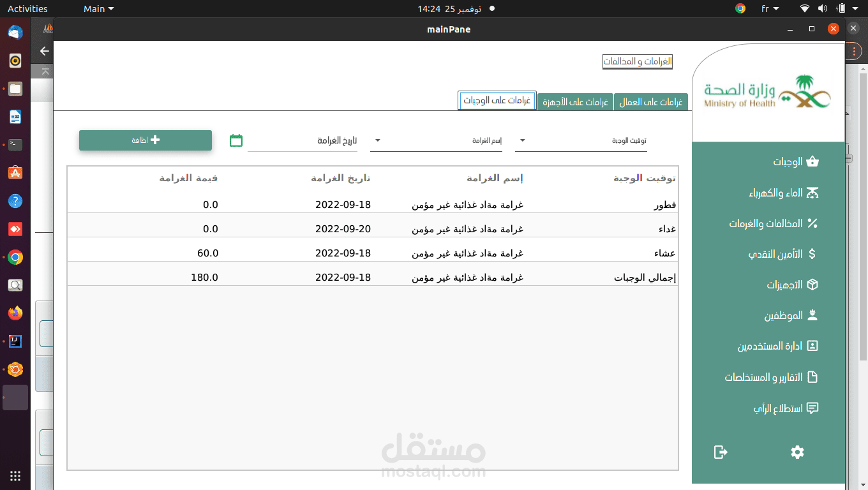
Task: Sort by توقيت الوجبة column header
Action: tap(645, 179)
